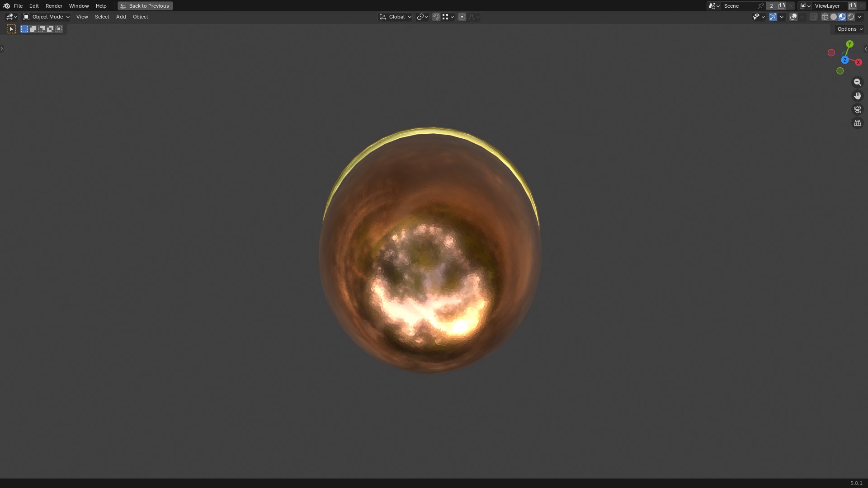Switch perspective/orthographic projection grid icon
868x488 pixels.
(857, 123)
